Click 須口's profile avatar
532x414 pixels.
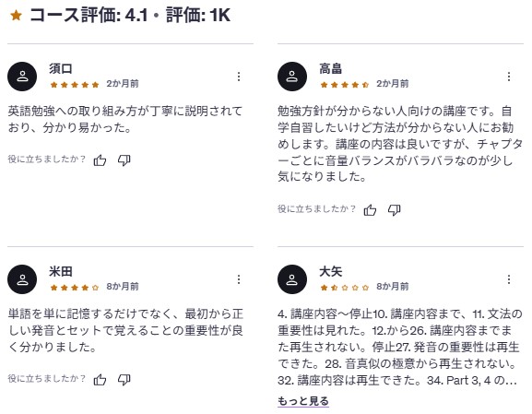22,77
